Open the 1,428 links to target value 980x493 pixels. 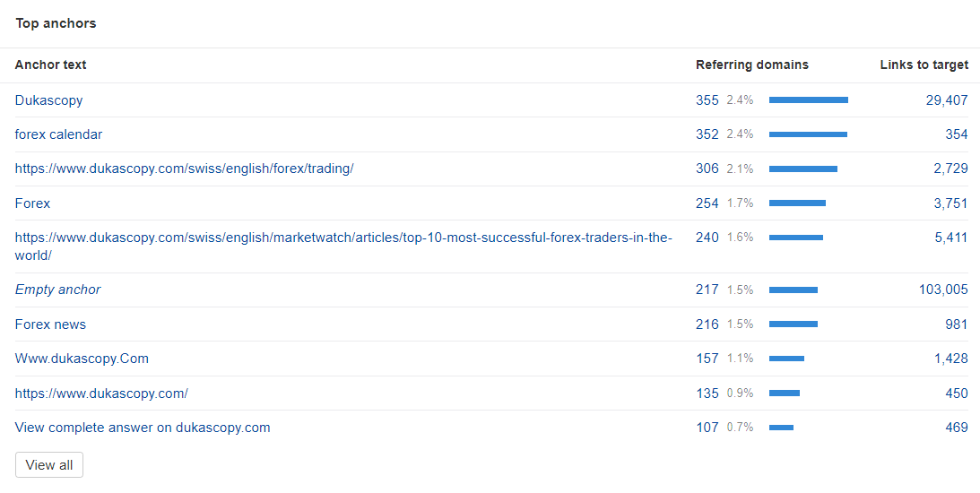(x=950, y=359)
